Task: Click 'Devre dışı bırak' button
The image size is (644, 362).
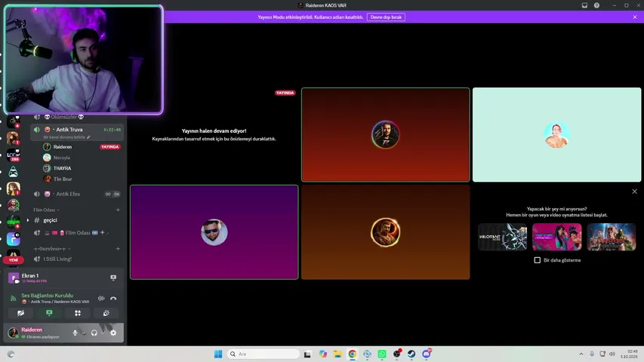Action: (x=386, y=17)
